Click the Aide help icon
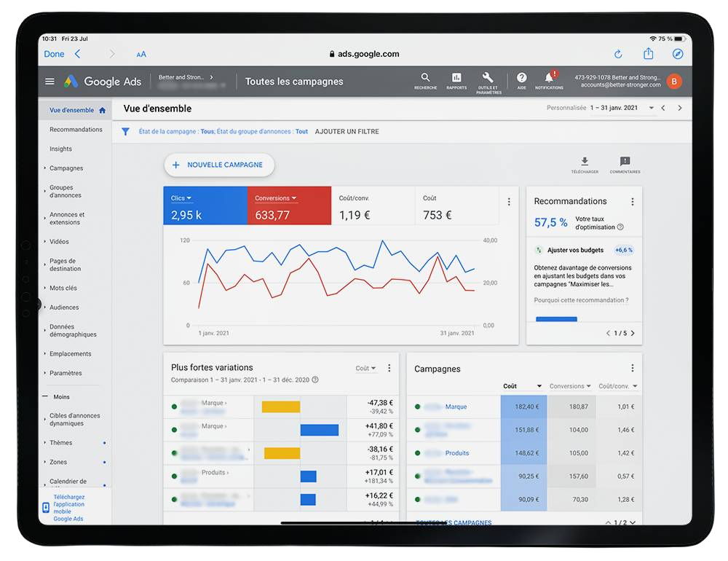The height and width of the screenshot is (561, 728). (x=521, y=80)
